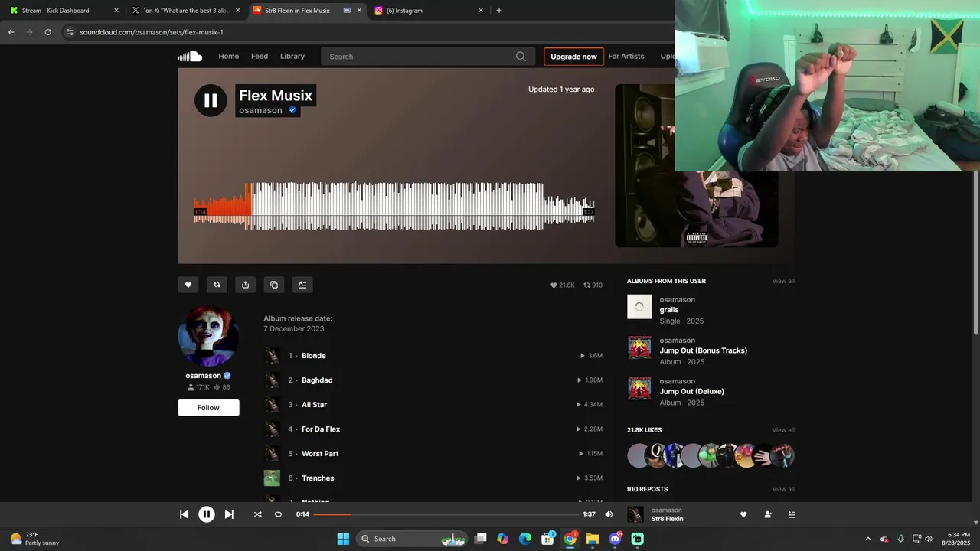The image size is (980, 551).
Task: Close the Str8 Flexin browser tab
Action: [x=359, y=11]
